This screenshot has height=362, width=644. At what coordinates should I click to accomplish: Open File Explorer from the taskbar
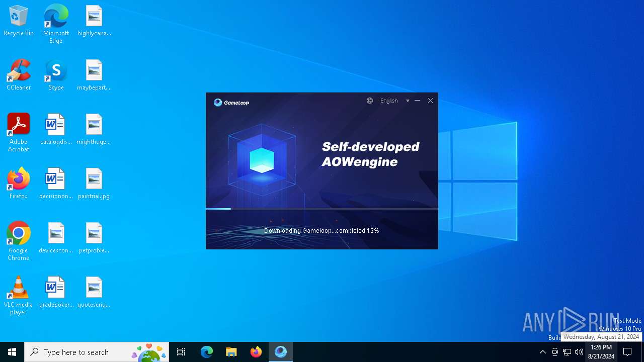coord(231,352)
